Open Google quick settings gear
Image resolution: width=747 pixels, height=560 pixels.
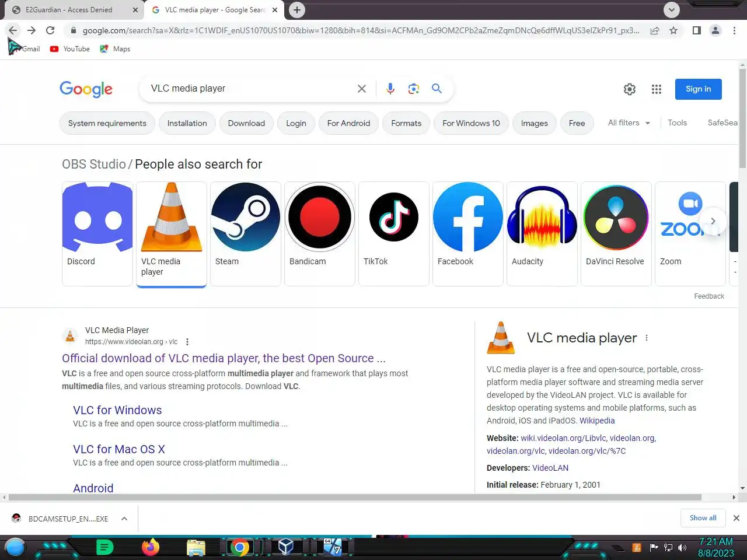[630, 89]
